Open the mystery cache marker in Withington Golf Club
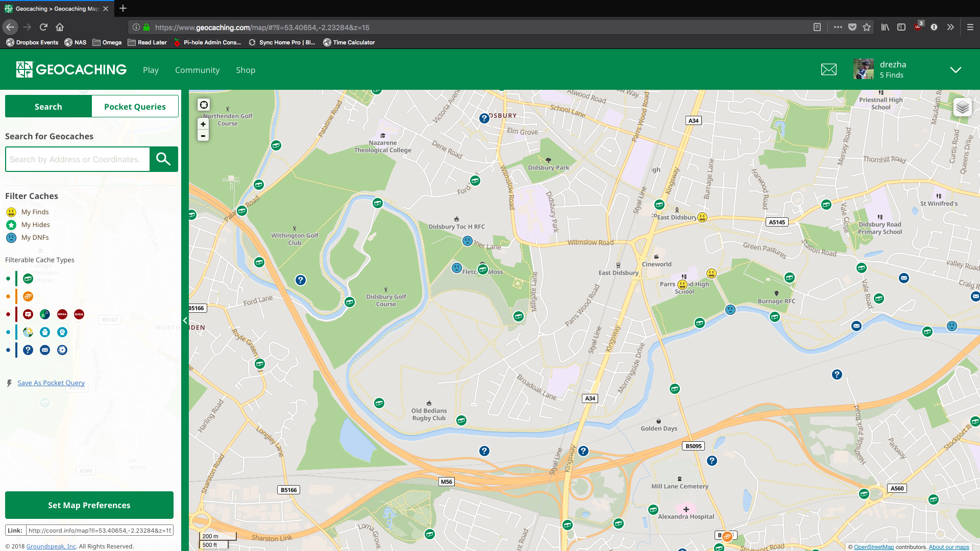Image resolution: width=980 pixels, height=551 pixels. point(301,280)
